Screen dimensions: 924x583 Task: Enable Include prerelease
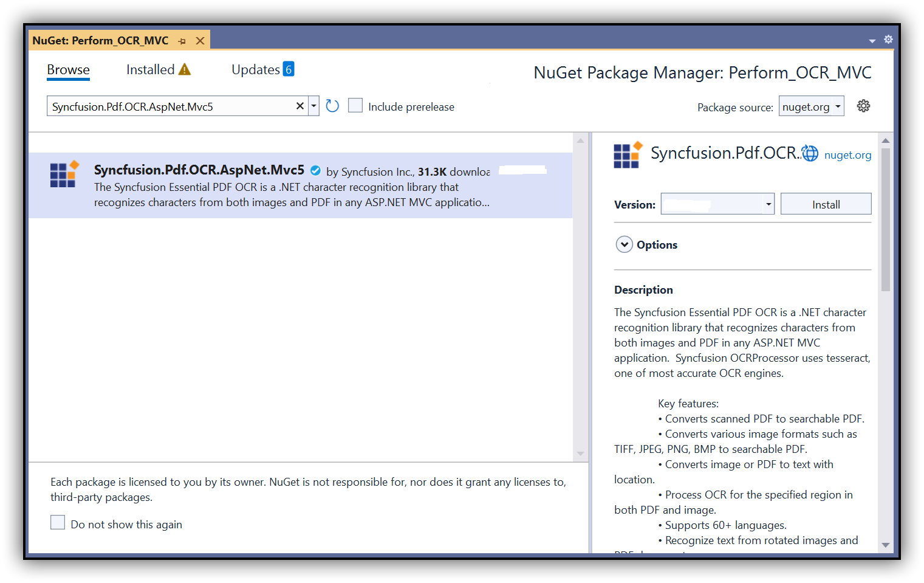click(355, 105)
